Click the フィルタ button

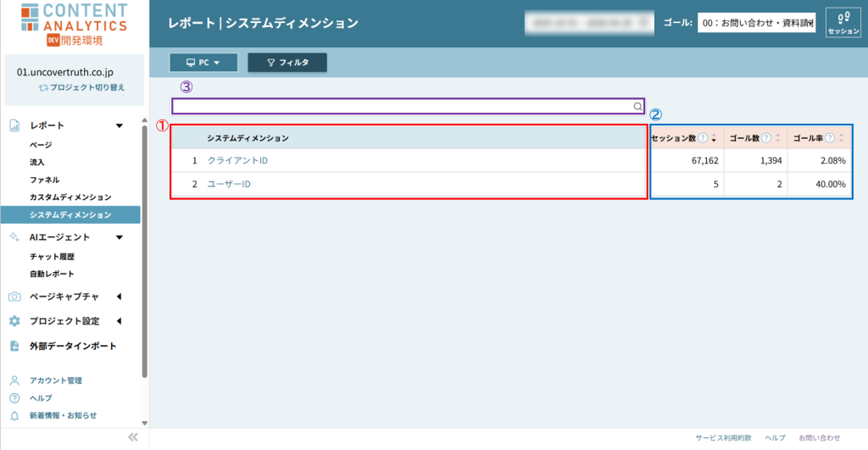tap(287, 62)
